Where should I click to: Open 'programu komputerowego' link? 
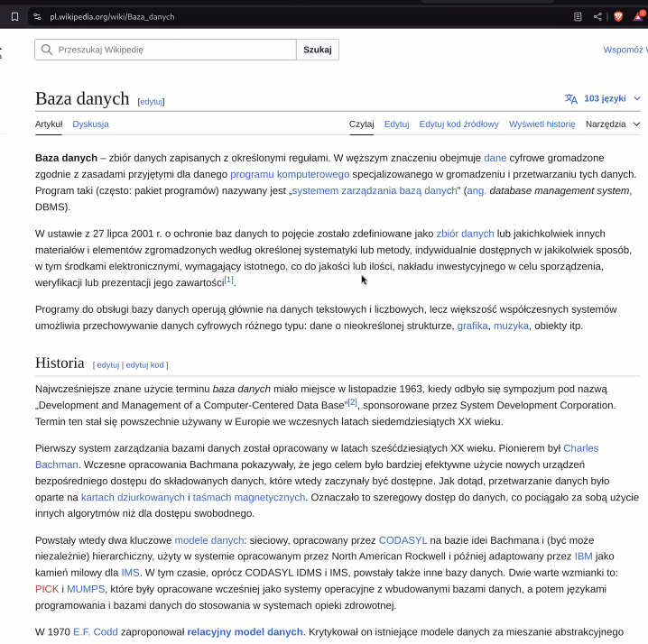pyautogui.click(x=290, y=174)
